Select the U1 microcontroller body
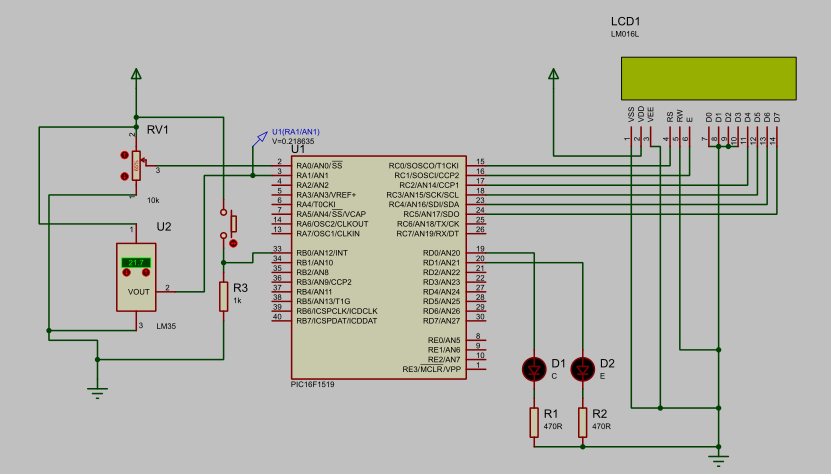Screen dimensions: 831x474 tap(379, 267)
